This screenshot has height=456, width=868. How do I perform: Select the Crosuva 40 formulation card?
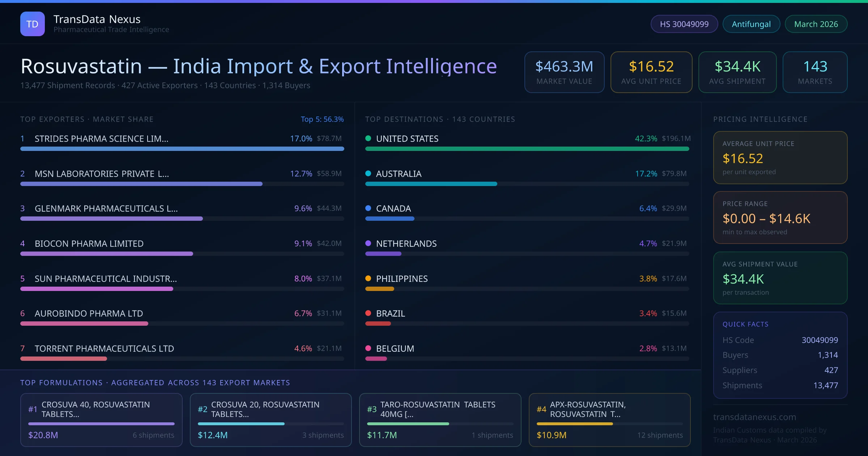[101, 420]
